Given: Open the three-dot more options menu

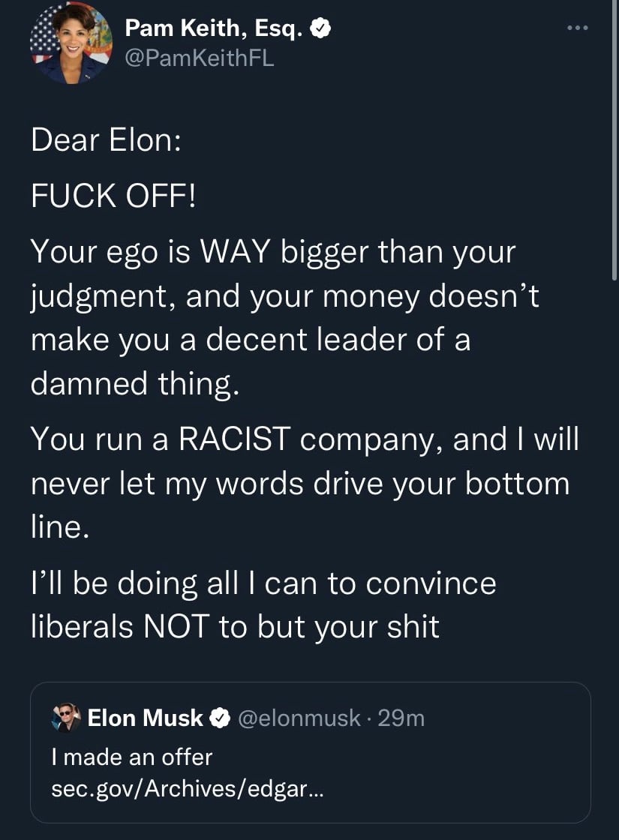Looking at the screenshot, I should point(577,28).
